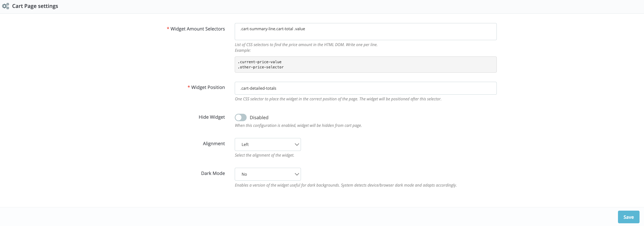Click the Widget Position input field
This screenshot has height=226, width=644.
pos(365,88)
